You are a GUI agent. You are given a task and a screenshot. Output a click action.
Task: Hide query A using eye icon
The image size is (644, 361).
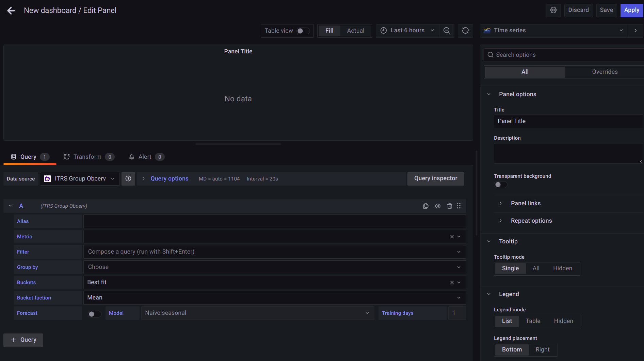tap(438, 206)
